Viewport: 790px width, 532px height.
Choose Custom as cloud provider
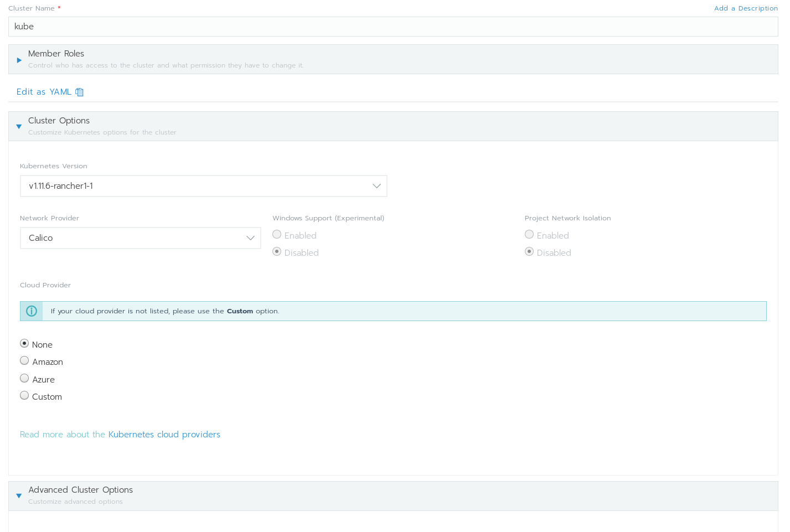pos(24,396)
